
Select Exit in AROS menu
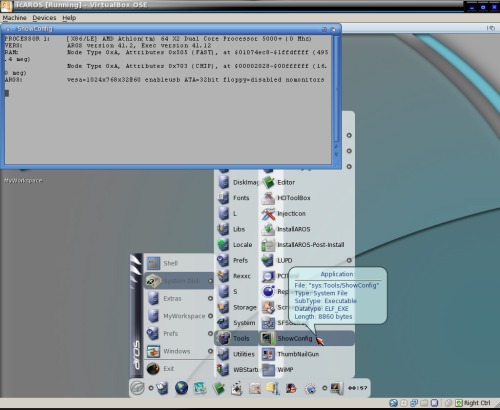click(x=178, y=369)
